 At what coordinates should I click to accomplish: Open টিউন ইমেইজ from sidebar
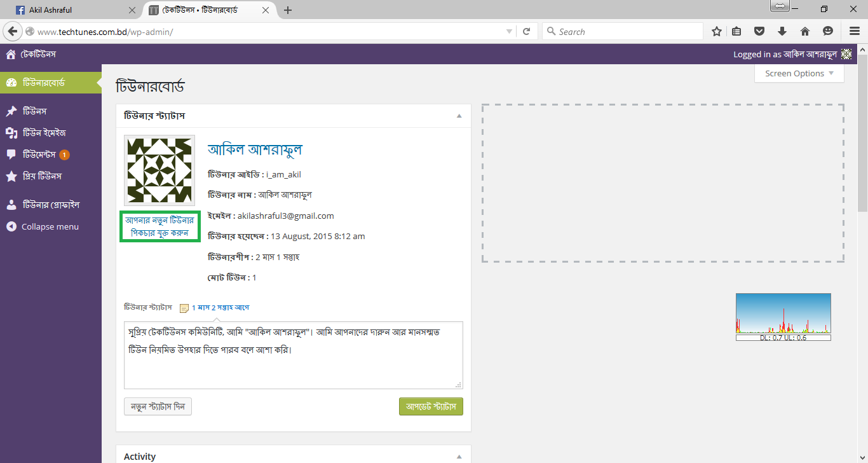click(51, 133)
